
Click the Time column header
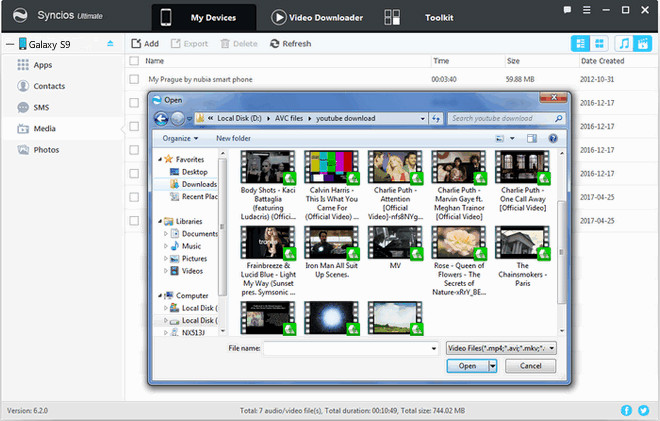(x=441, y=61)
